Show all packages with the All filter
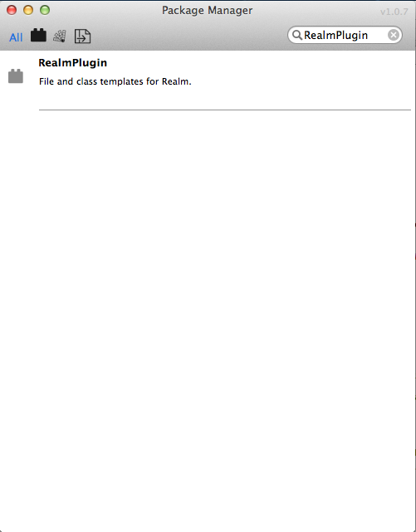The height and width of the screenshot is (532, 416). [x=16, y=37]
